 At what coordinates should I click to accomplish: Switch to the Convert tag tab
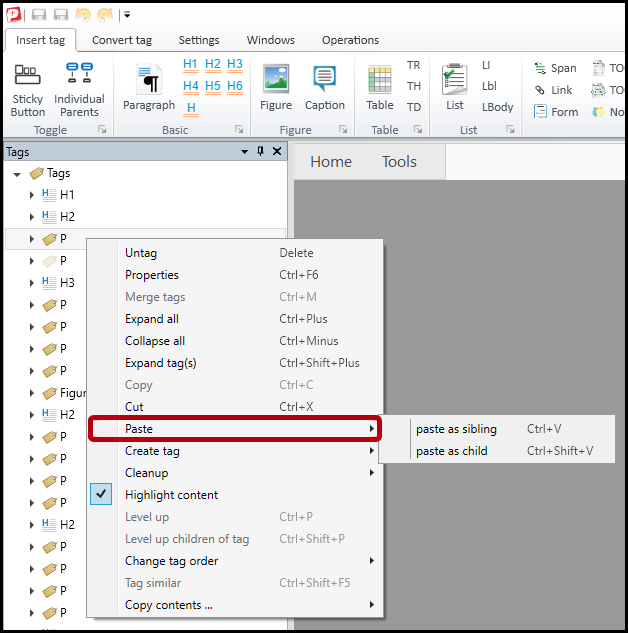click(122, 40)
